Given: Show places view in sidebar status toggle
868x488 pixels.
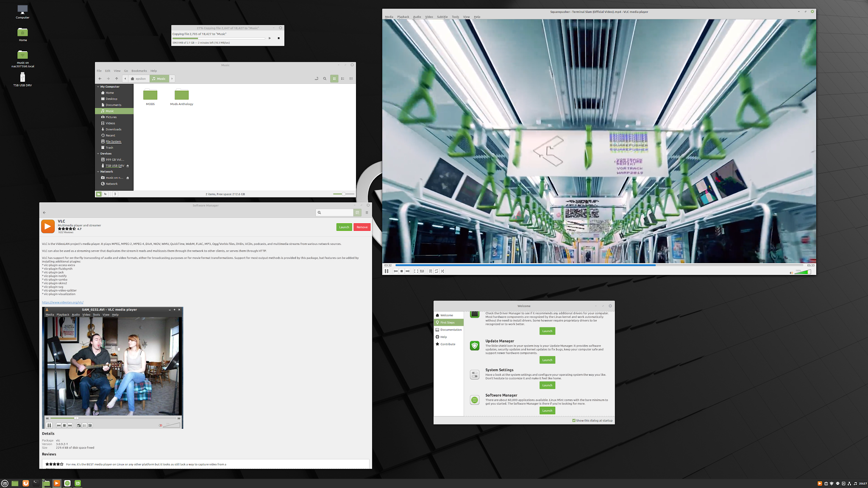Looking at the screenshot, I should 99,194.
